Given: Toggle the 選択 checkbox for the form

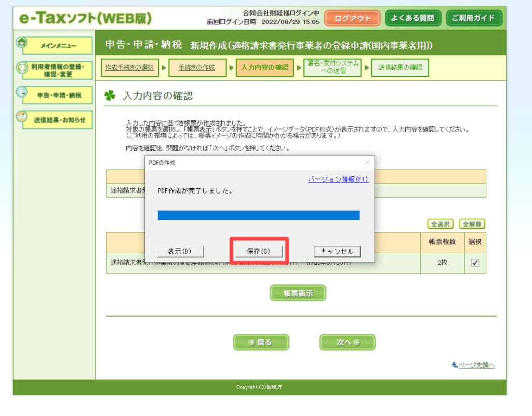Looking at the screenshot, I should pos(475,263).
